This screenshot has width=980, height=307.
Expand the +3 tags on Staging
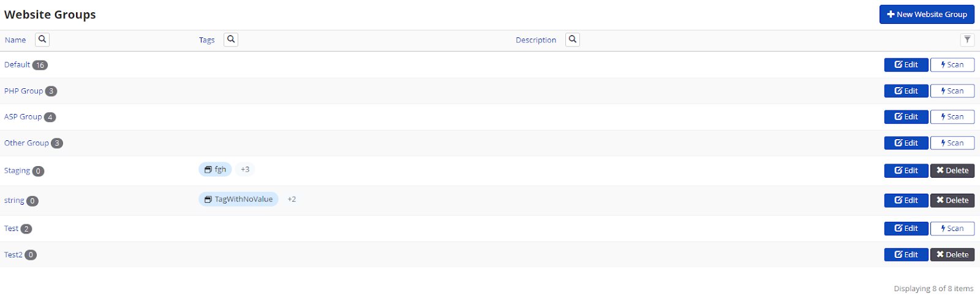pyautogui.click(x=245, y=169)
